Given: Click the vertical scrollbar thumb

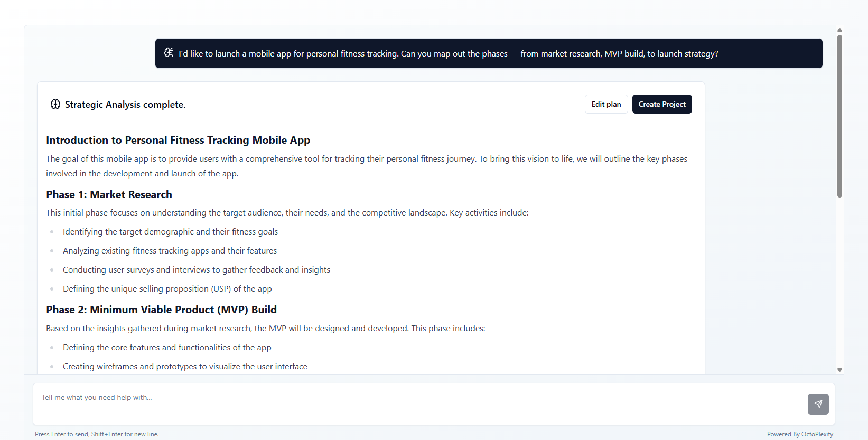Looking at the screenshot, I should pyautogui.click(x=839, y=116).
